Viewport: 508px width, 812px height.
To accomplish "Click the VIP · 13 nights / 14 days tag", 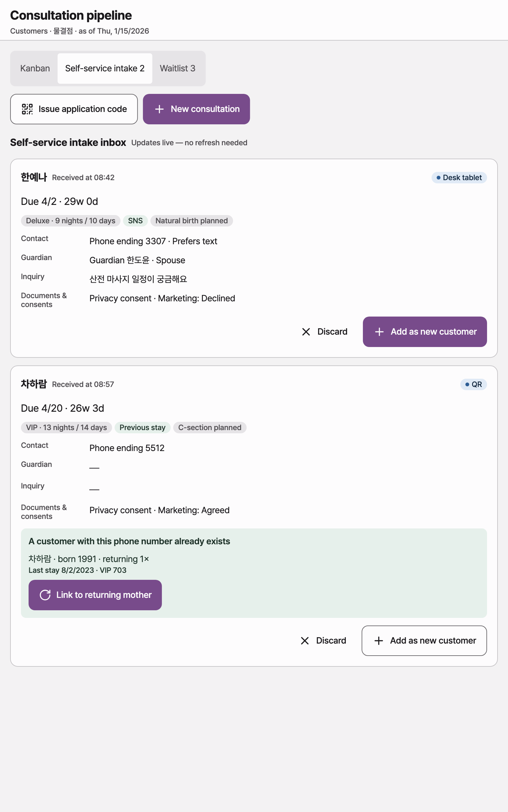I will tap(67, 428).
